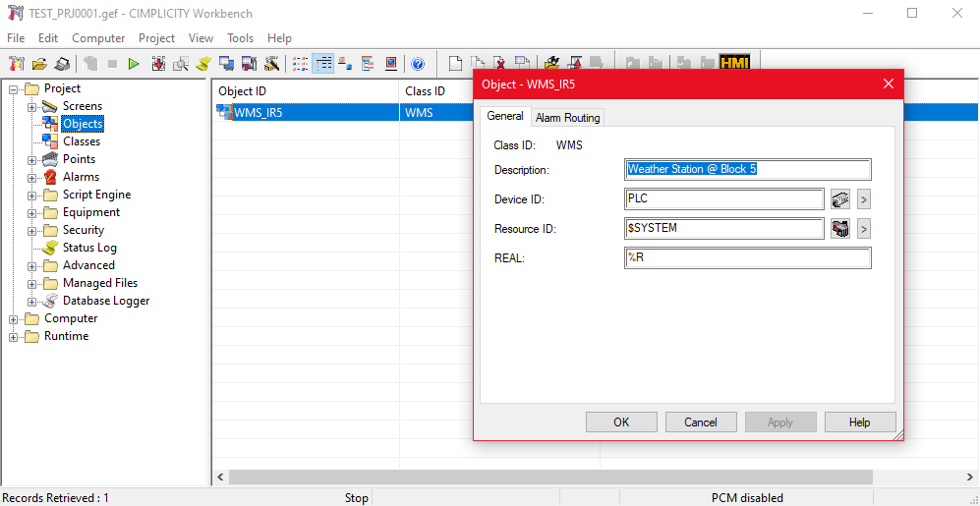The height and width of the screenshot is (506, 980).
Task: Open the Device ID popup arrow button
Action: (863, 199)
